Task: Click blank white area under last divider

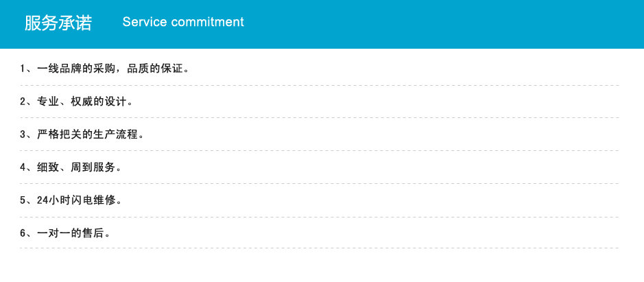Action: (x=322, y=266)
